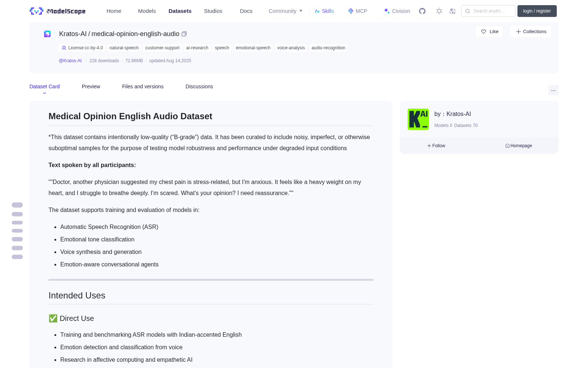Click 'updated Aug 14,2025' text
This screenshot has width=588, height=368.
170,61
